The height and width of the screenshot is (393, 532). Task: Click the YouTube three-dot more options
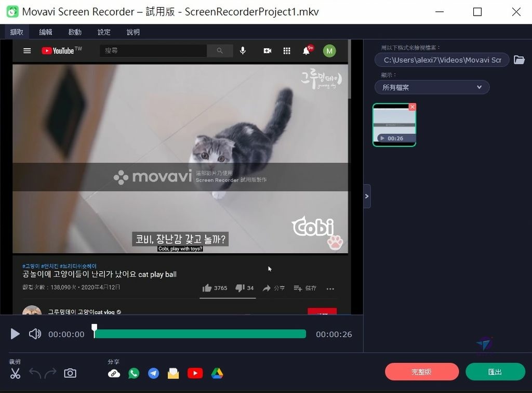pyautogui.click(x=330, y=289)
